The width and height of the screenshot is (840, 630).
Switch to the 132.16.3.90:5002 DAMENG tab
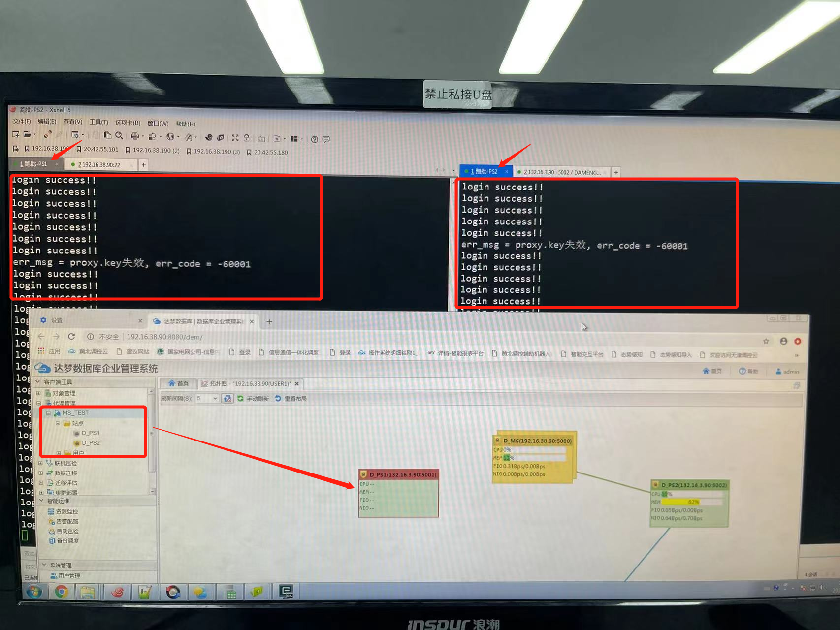tap(562, 172)
